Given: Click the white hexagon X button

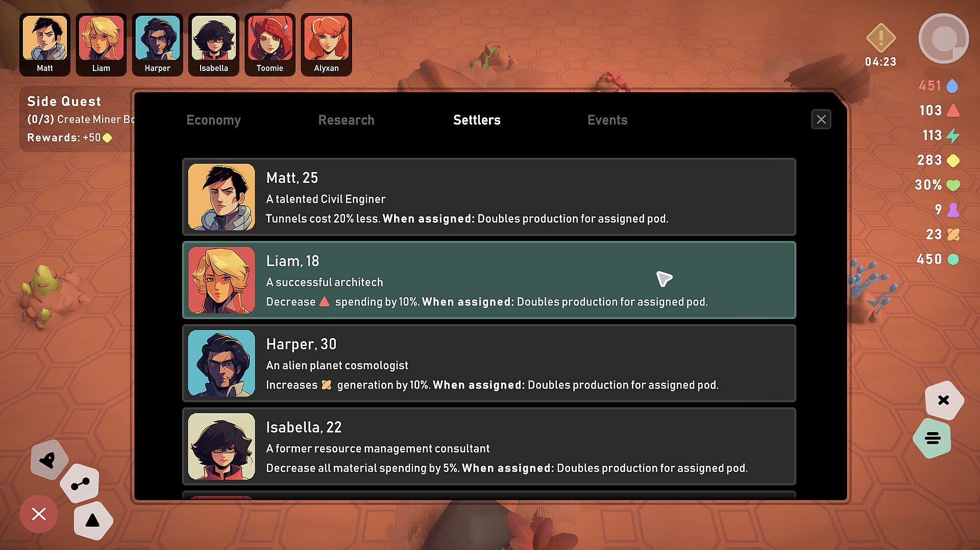Looking at the screenshot, I should [944, 400].
